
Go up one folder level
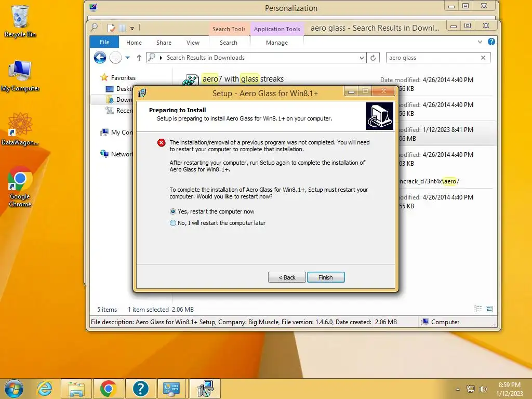point(139,58)
